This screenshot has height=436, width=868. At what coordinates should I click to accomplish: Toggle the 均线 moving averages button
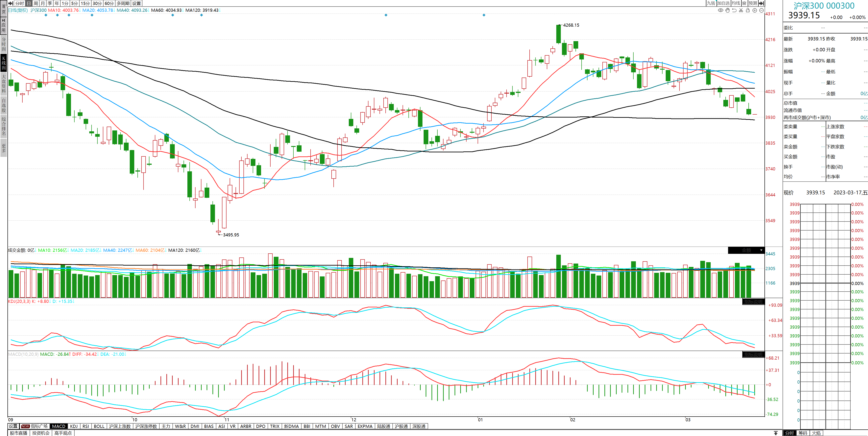click(x=736, y=3)
